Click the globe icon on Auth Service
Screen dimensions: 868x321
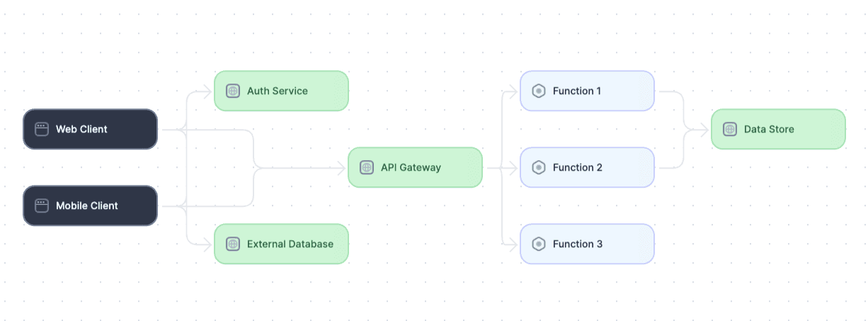pyautogui.click(x=233, y=91)
